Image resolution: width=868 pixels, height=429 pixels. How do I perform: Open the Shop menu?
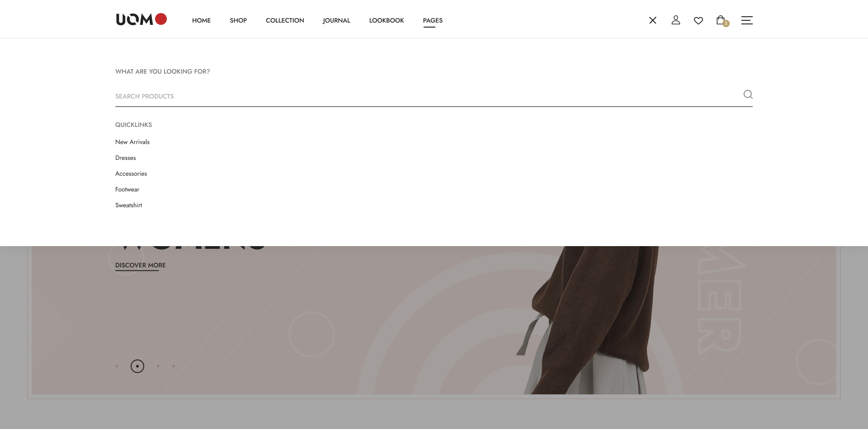(x=238, y=20)
